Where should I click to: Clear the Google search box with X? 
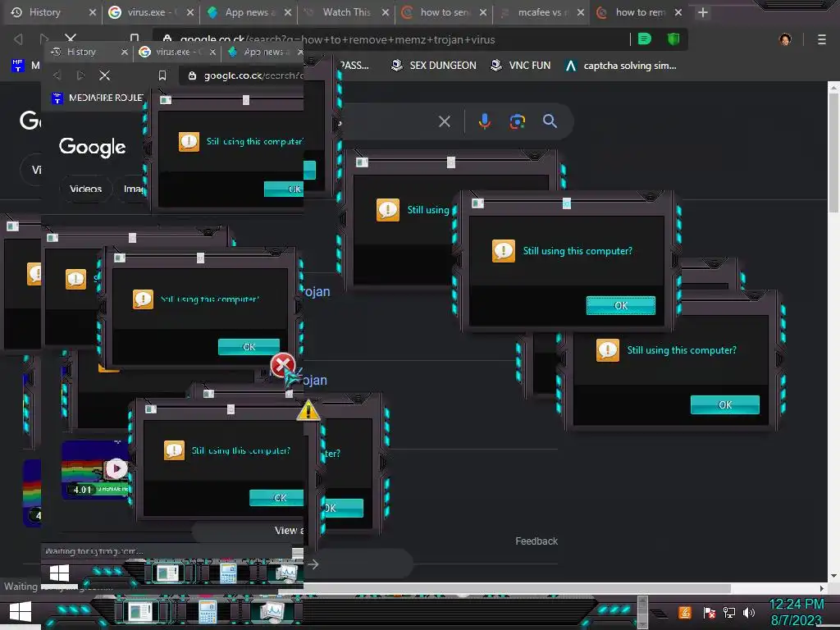pos(444,121)
